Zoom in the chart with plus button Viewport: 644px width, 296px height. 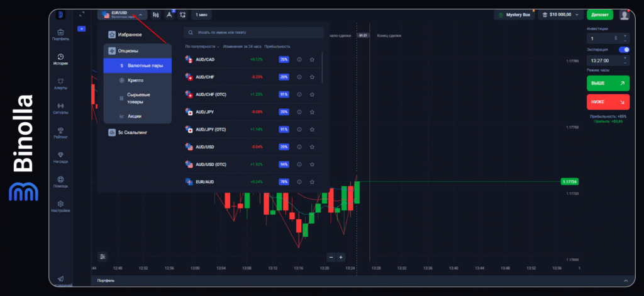[341, 257]
